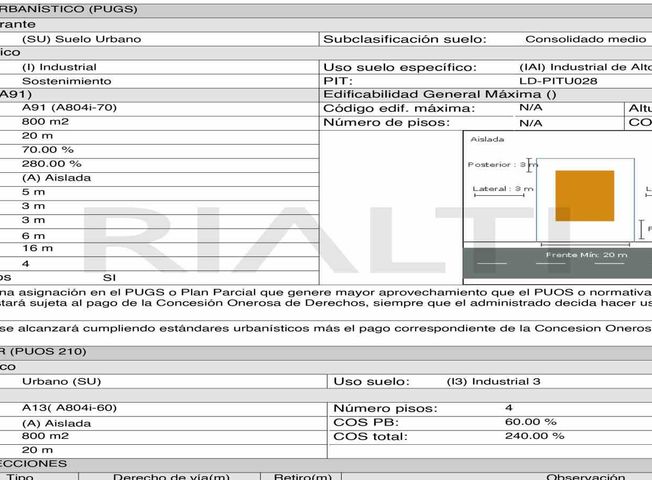Click the 'Uso suelo específico:' label
This screenshot has height=480, width=652.
(400, 67)
